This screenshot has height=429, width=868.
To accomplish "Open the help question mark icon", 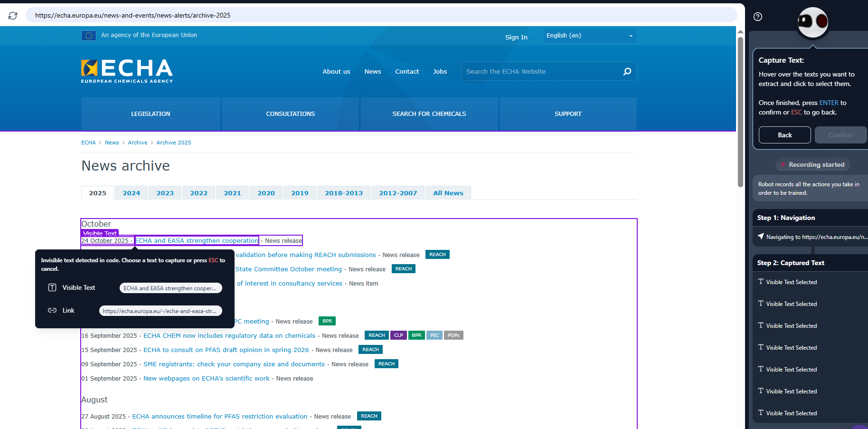I will tap(758, 17).
